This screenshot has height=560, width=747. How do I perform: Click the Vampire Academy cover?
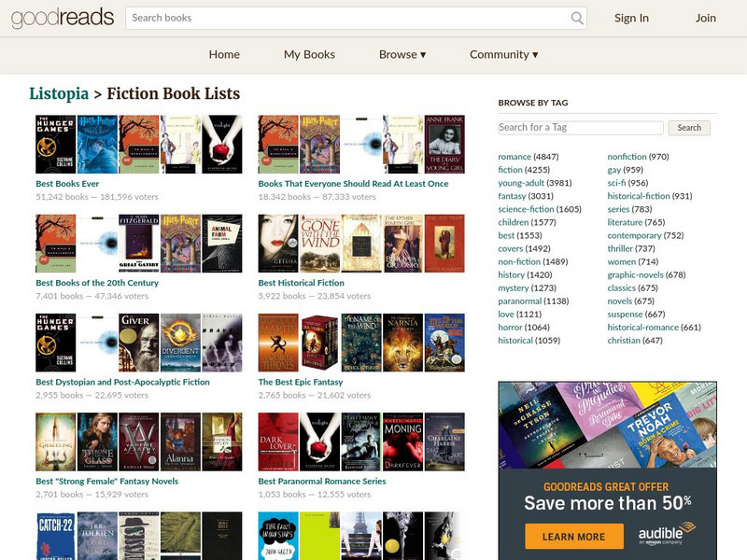[x=138, y=441]
